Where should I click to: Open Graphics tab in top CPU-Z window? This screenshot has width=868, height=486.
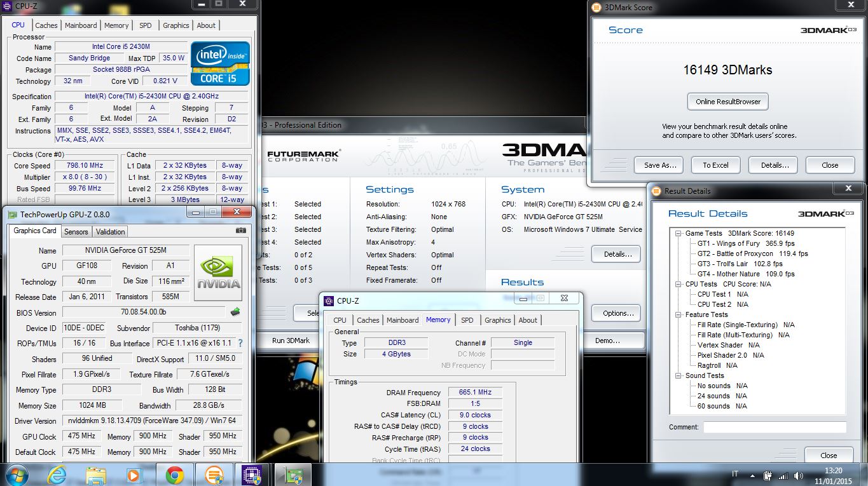point(176,25)
